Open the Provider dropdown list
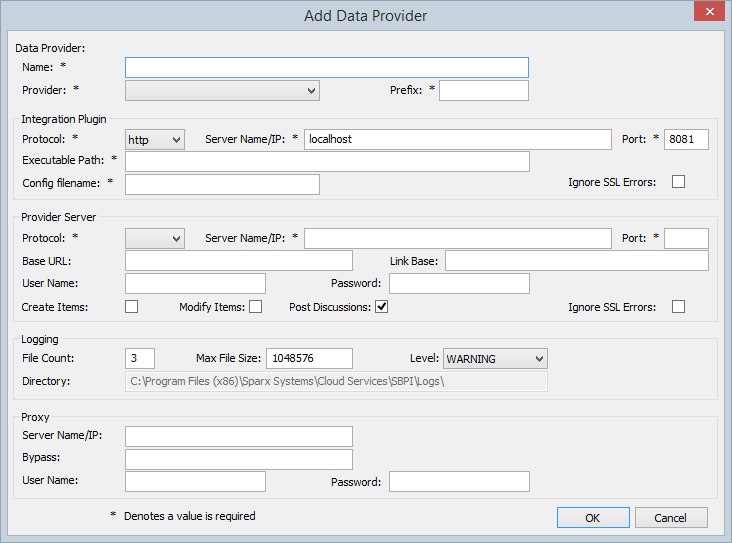The width and height of the screenshot is (732, 543). pyautogui.click(x=222, y=91)
